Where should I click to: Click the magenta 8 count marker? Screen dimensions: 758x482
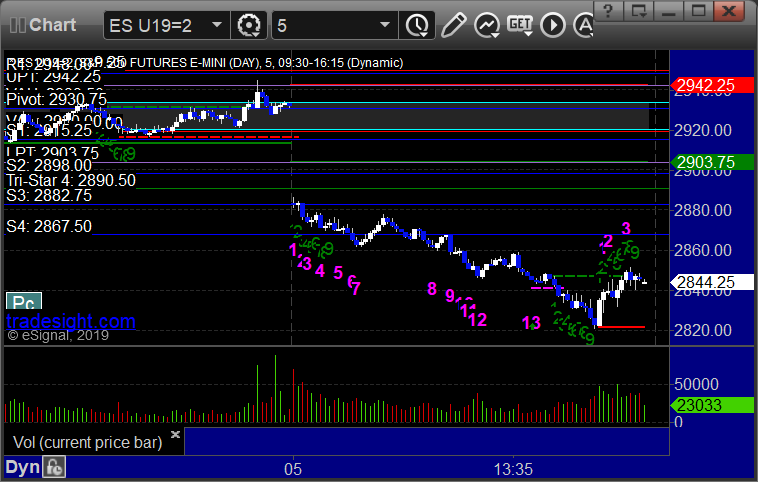[432, 289]
